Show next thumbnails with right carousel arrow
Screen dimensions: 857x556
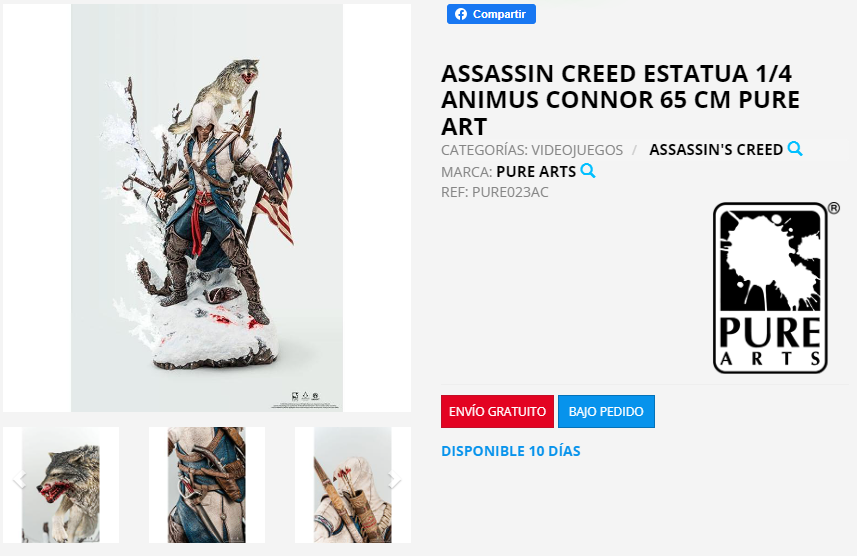pos(395,479)
